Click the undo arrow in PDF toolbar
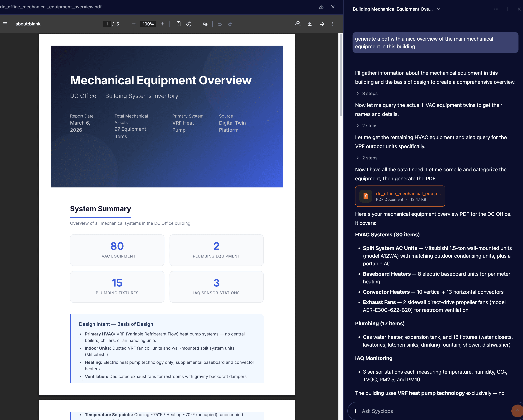The height and width of the screenshot is (420, 523). 220,24
